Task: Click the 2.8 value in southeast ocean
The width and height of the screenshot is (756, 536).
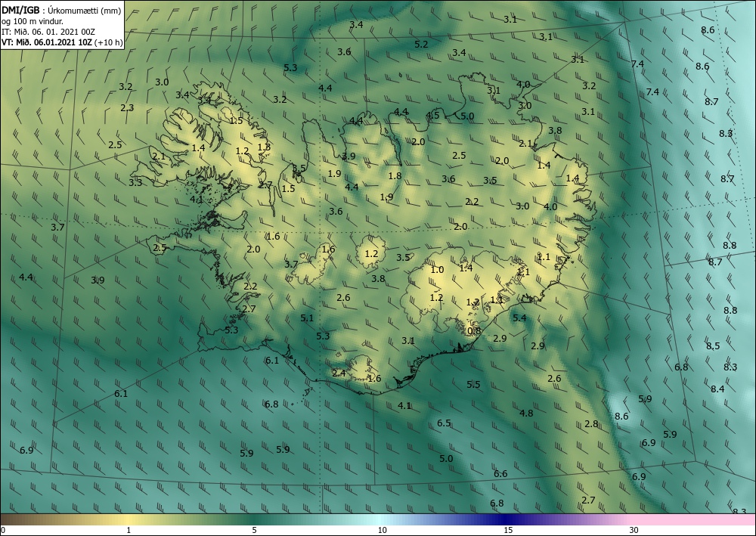Action: click(x=591, y=424)
